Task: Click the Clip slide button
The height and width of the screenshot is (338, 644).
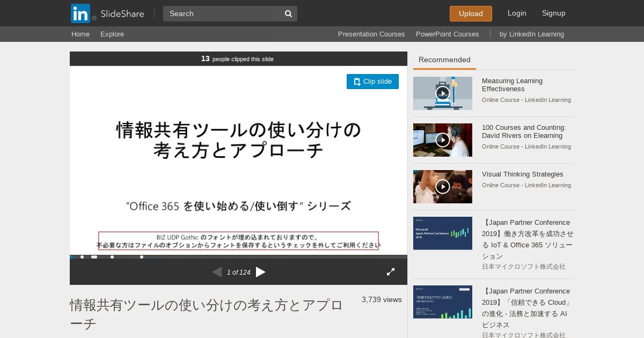Action: click(x=372, y=82)
